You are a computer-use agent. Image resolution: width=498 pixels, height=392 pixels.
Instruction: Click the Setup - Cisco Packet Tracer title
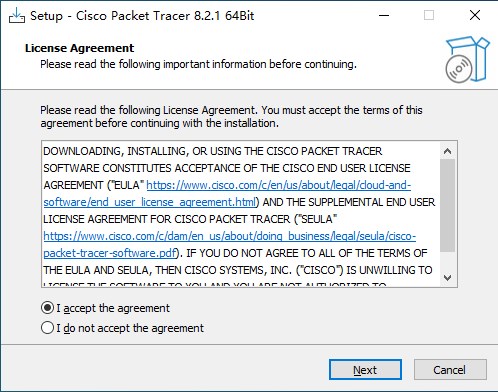tap(142, 16)
